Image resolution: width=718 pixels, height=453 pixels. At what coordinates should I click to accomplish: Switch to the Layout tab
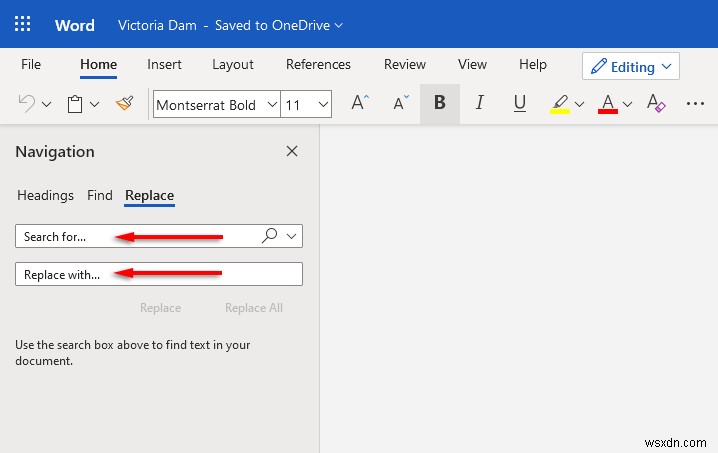[233, 65]
